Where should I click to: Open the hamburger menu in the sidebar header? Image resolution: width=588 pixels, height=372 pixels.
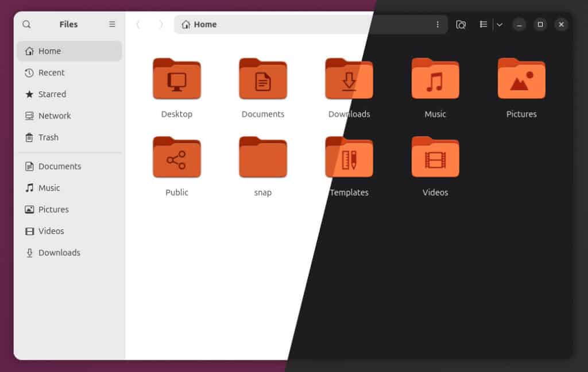click(x=112, y=24)
